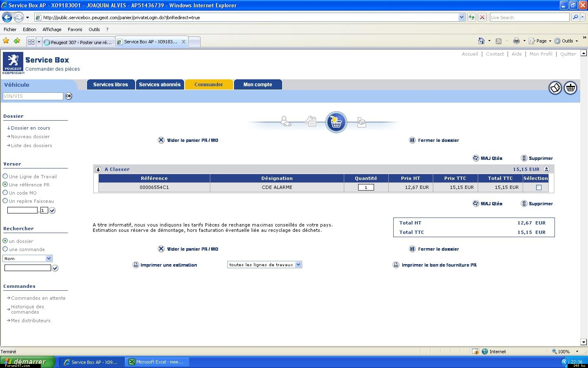Click the printer icon for 'Imprimer une estimation'
Image resolution: width=588 pixels, height=368 pixels.
click(x=136, y=265)
